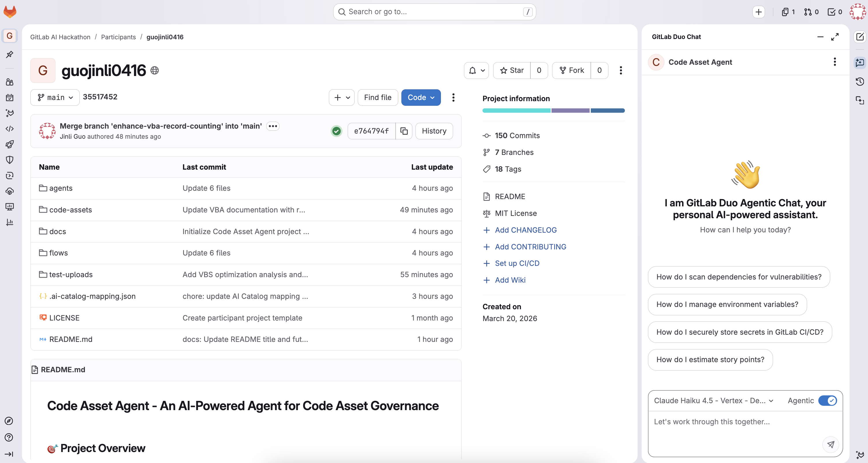Show the green pipeline passed status
This screenshot has width=868, height=463.
point(336,131)
